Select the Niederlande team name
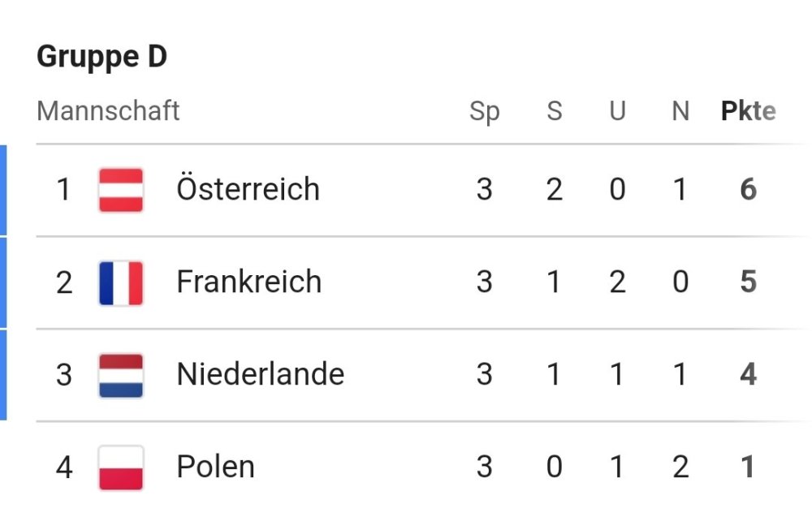This screenshot has width=812, height=530. (260, 375)
